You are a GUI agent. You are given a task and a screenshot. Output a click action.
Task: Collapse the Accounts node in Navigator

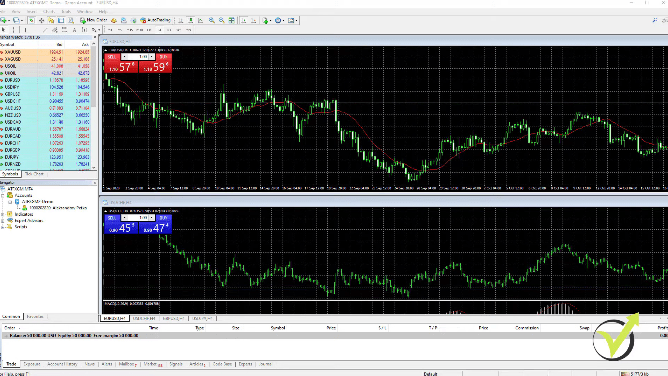click(x=3, y=195)
